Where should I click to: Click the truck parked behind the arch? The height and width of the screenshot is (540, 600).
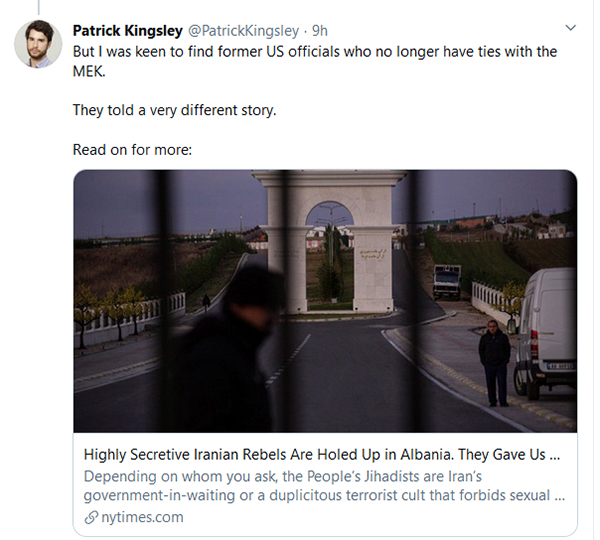tap(447, 280)
